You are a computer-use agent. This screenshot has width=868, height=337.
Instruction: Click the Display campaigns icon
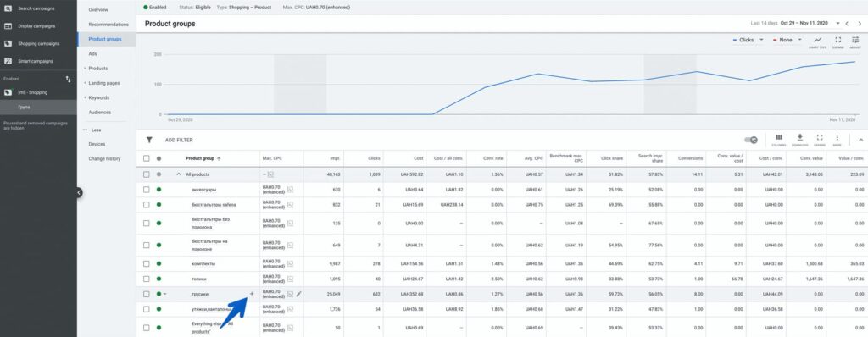8,26
